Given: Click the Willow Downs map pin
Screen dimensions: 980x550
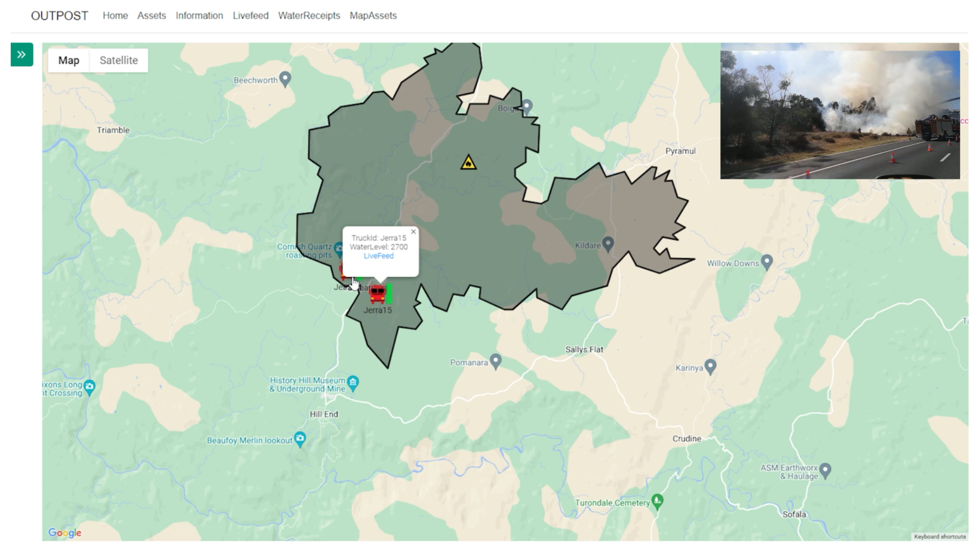Looking at the screenshot, I should (x=767, y=261).
